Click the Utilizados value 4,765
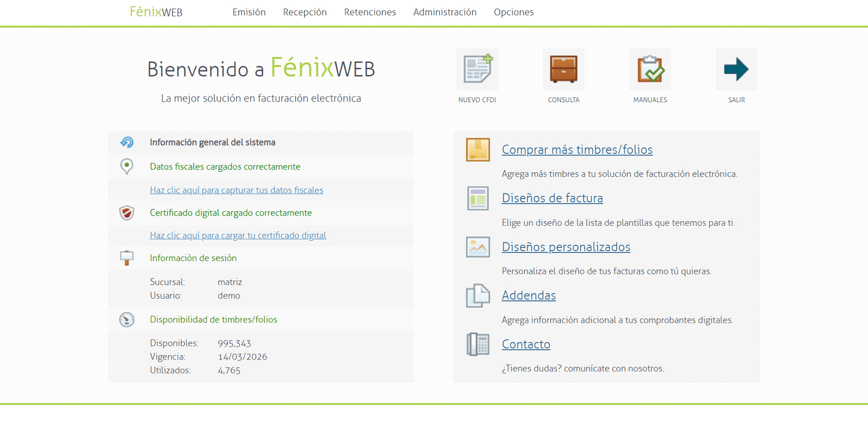The height and width of the screenshot is (423, 868). [229, 370]
